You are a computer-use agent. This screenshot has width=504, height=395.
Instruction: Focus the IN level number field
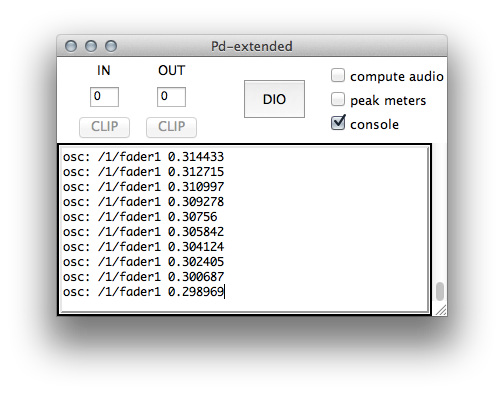(104, 97)
